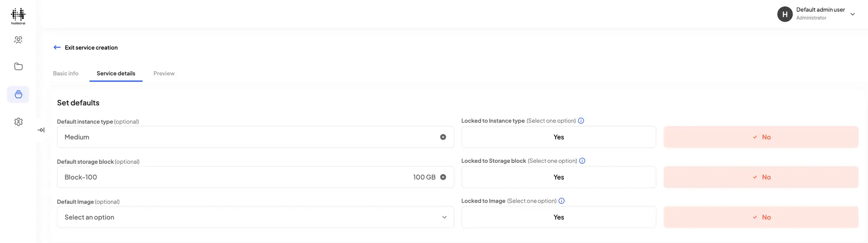The height and width of the screenshot is (243, 868).
Task: Click the chevron in Default Image dropdown
Action: pos(444,217)
